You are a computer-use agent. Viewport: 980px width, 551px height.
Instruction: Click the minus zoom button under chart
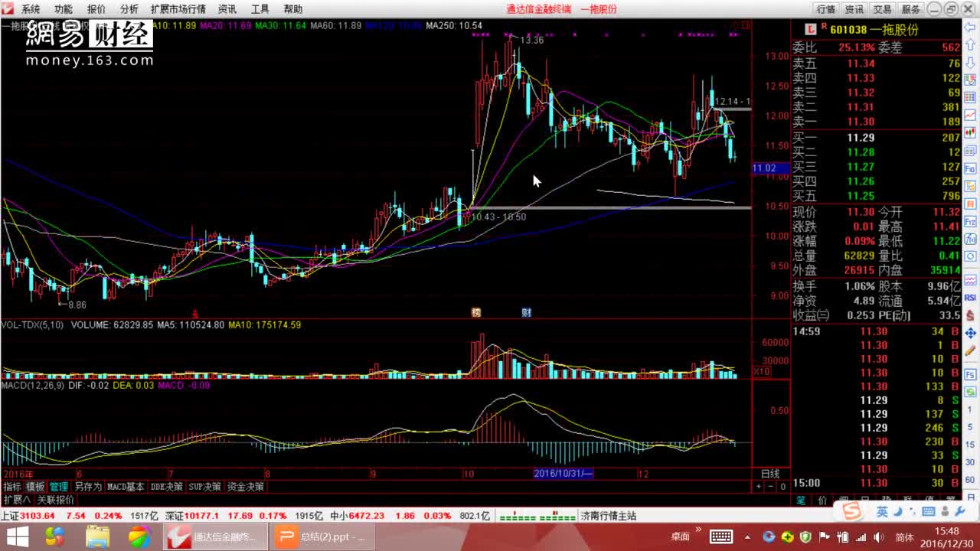771,487
